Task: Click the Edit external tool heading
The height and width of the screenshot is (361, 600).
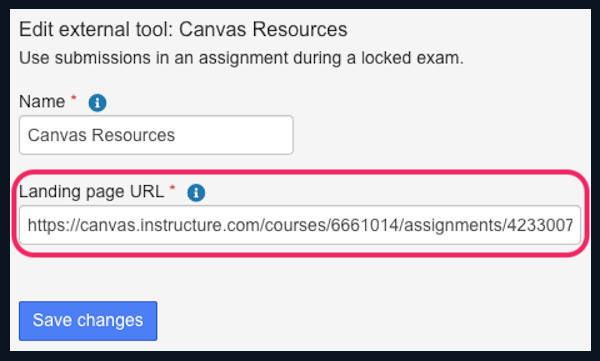Action: 183,29
